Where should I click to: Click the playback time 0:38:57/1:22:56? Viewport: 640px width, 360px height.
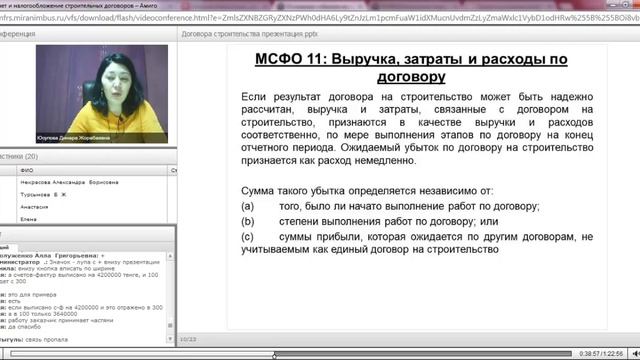[601, 353]
